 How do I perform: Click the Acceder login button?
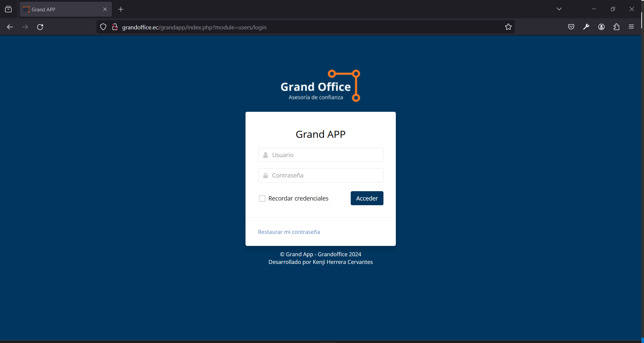[367, 198]
